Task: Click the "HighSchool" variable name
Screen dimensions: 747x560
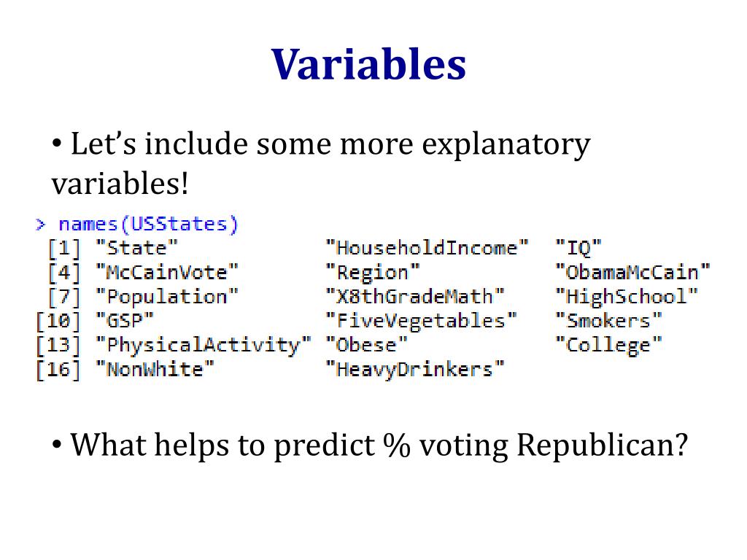Action: pyautogui.click(x=627, y=297)
